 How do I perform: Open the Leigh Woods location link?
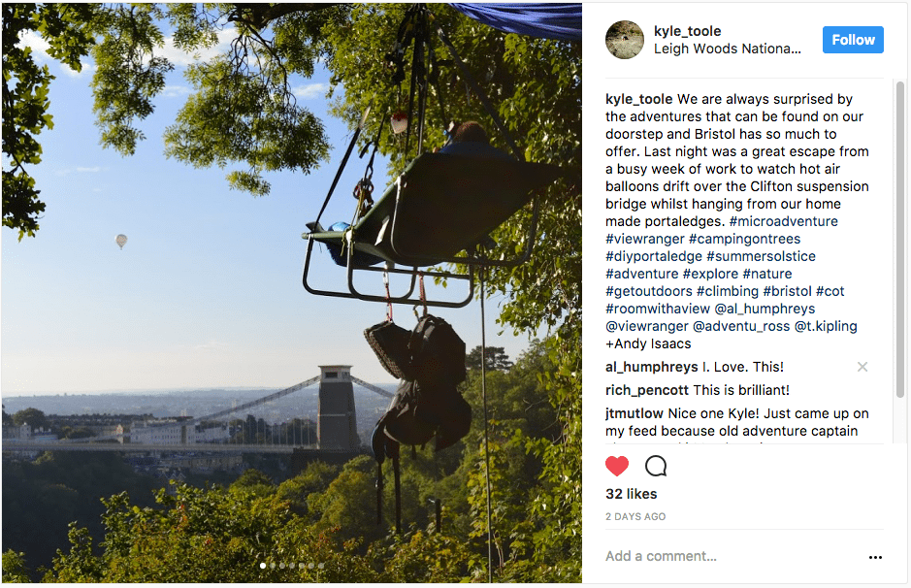(728, 49)
